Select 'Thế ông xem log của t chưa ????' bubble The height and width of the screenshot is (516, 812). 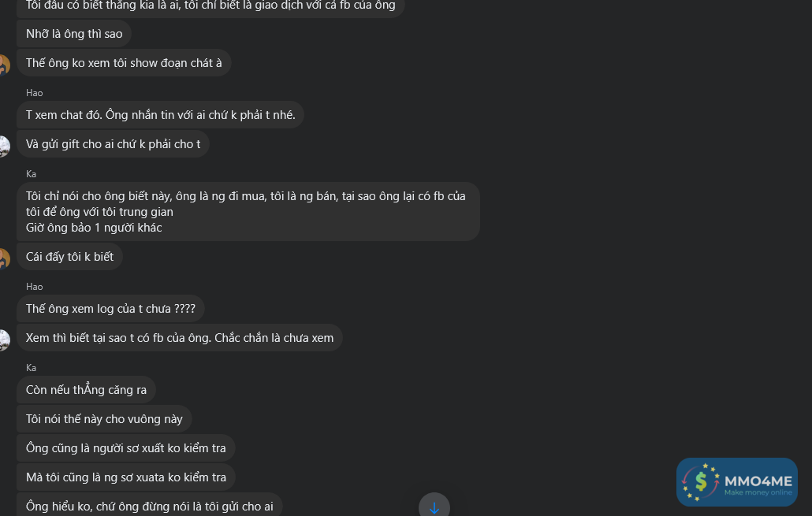[110, 309]
